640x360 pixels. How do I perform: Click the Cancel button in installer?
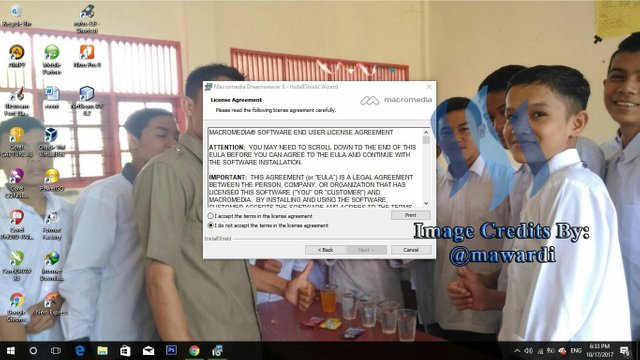pos(411,250)
